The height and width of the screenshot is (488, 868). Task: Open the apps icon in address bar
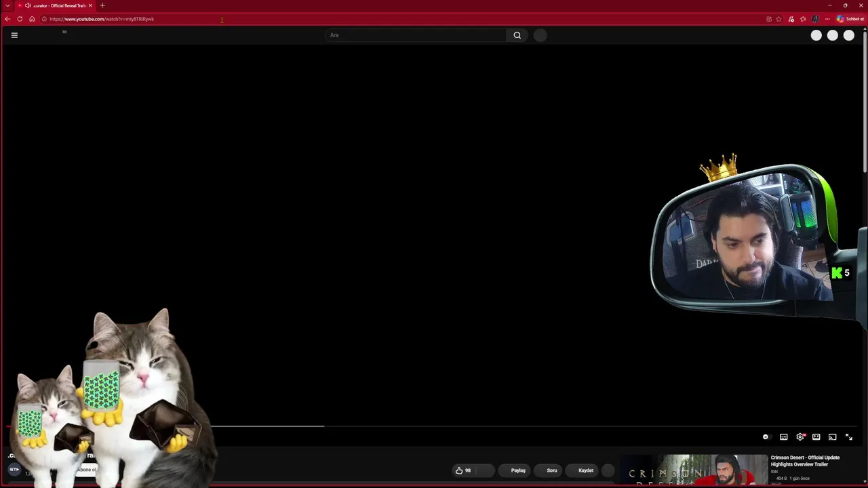point(769,19)
